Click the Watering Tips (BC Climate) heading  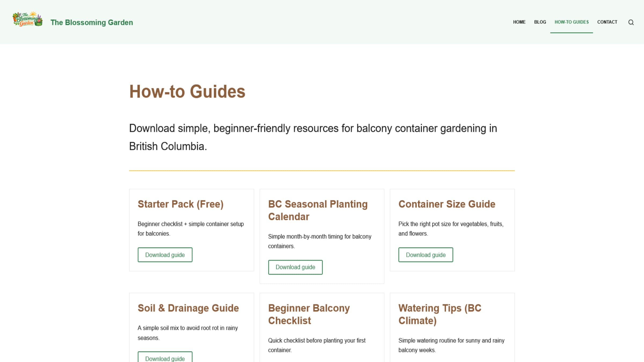pyautogui.click(x=440, y=314)
